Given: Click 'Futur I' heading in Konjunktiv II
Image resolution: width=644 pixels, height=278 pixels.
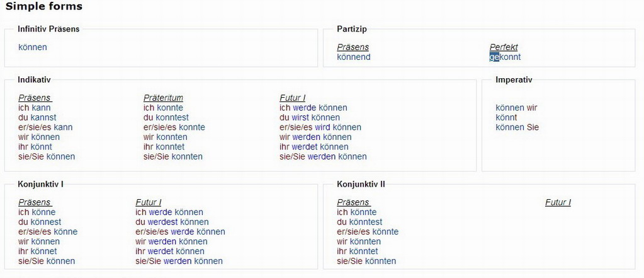Looking at the screenshot, I should click(558, 202).
